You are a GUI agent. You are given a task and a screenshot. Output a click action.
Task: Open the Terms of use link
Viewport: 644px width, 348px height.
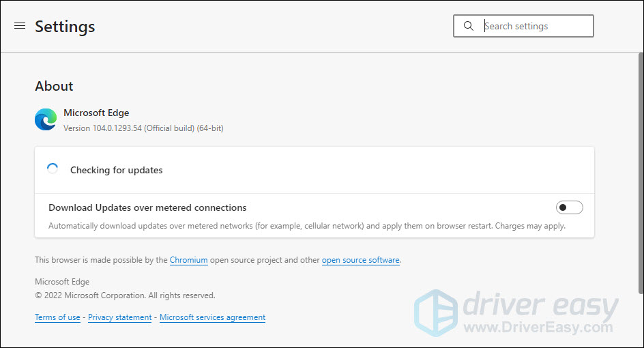[x=57, y=317]
